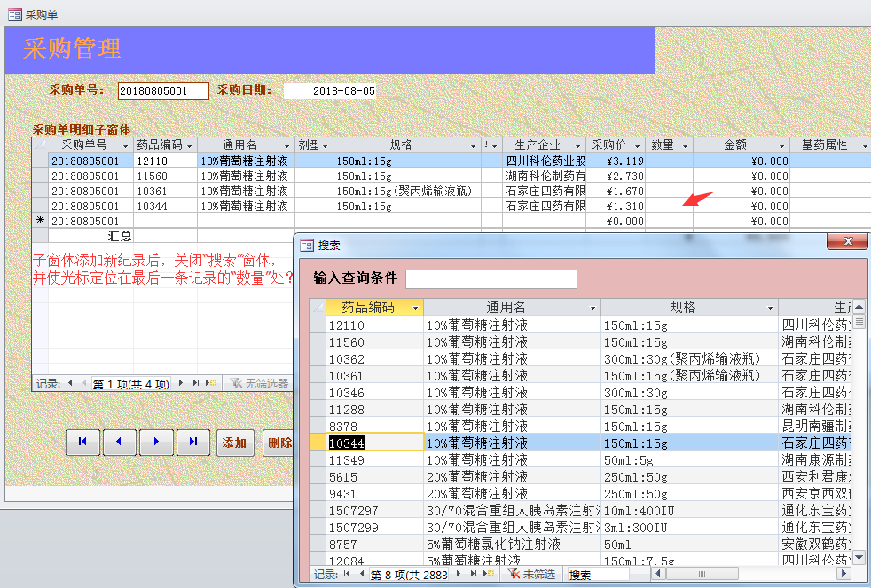Open the 规格 column dropdown in the 搜索 window

(x=770, y=308)
